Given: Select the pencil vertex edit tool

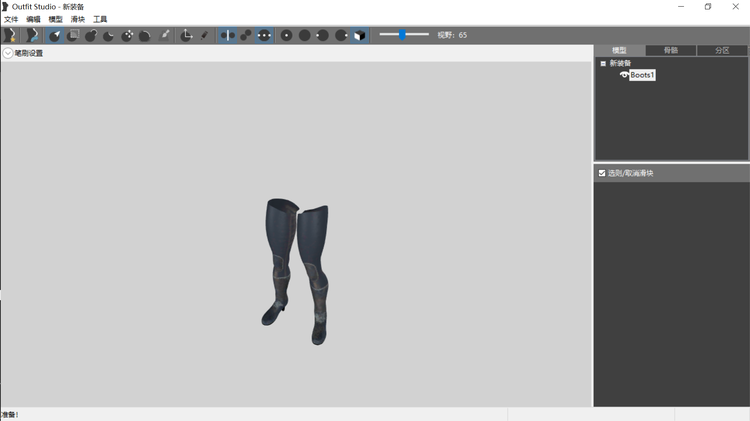Looking at the screenshot, I should coord(204,35).
